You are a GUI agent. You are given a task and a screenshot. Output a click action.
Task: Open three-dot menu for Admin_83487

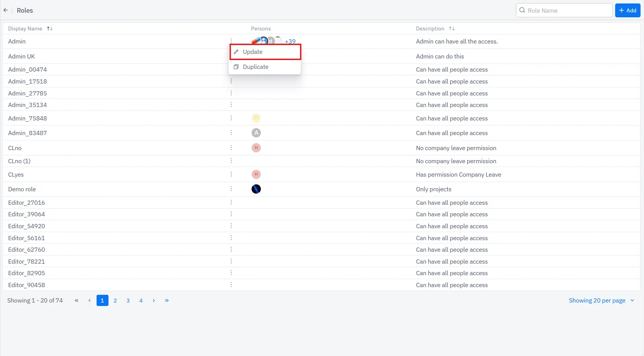(x=231, y=133)
